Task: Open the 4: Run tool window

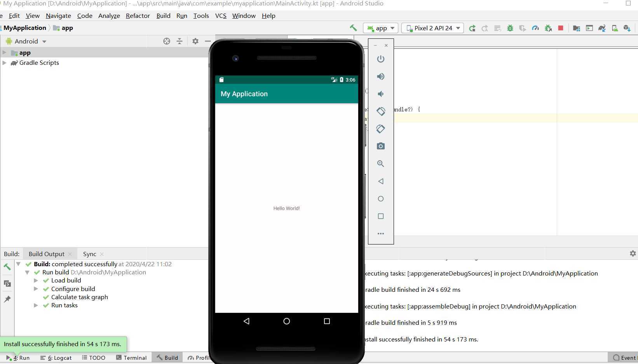Action: pyautogui.click(x=18, y=358)
